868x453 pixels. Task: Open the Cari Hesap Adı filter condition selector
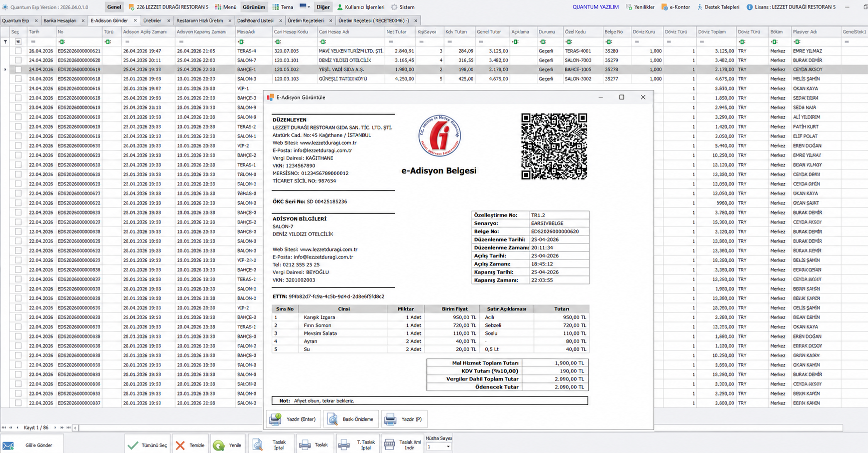coord(322,42)
